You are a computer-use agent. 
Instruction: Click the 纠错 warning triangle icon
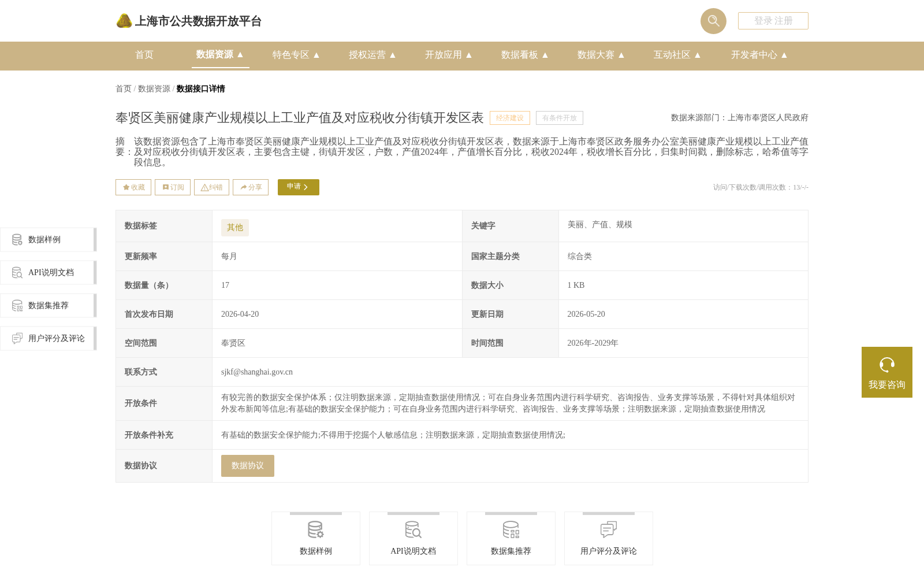[204, 187]
